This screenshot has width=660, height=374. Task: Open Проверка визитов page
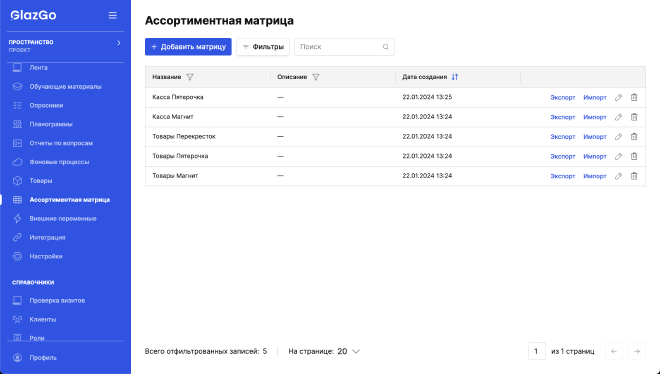tap(57, 301)
